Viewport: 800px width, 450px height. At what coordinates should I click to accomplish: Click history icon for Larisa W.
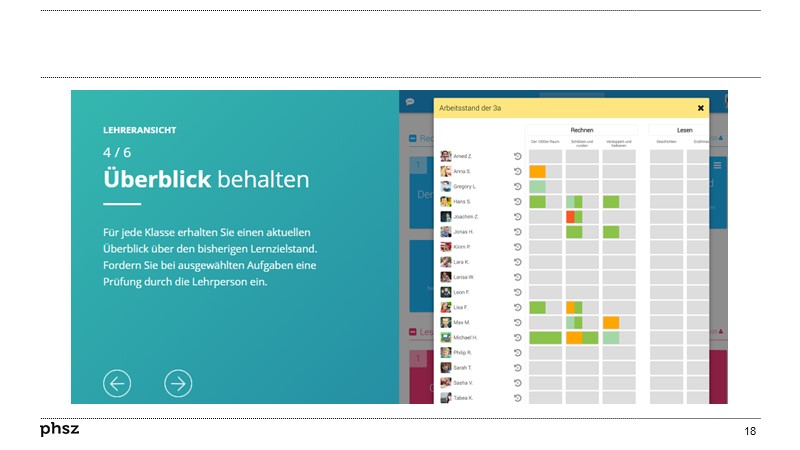[x=517, y=277]
